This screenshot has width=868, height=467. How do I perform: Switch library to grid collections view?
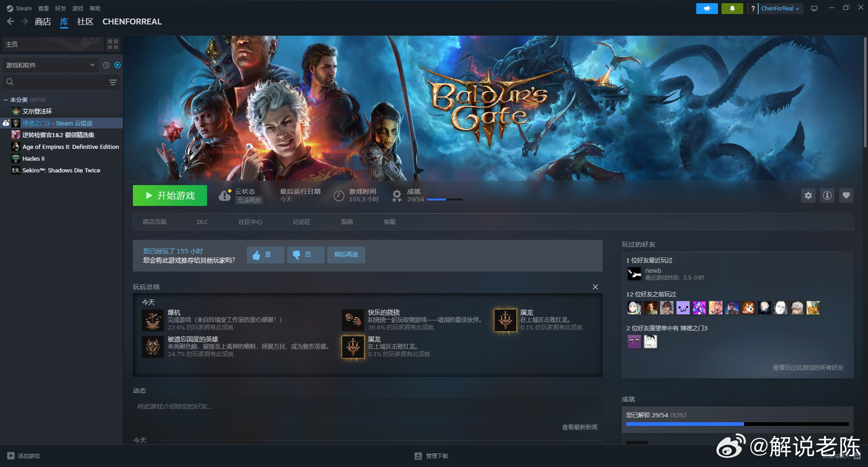[x=113, y=44]
